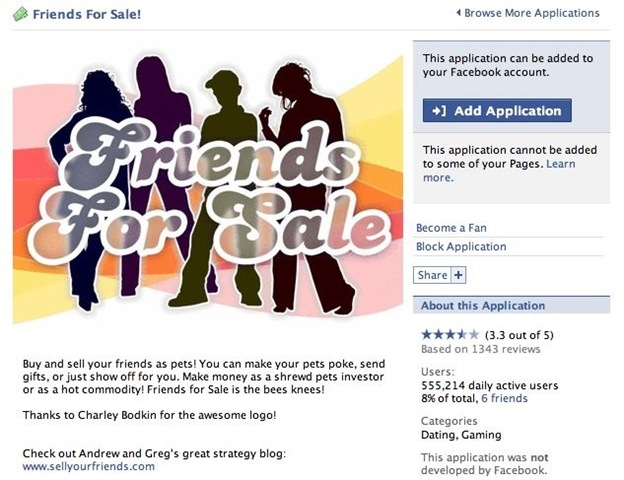Click the 1343 reviews text
Image resolution: width=624 pixels, height=480 pixels.
pos(506,349)
